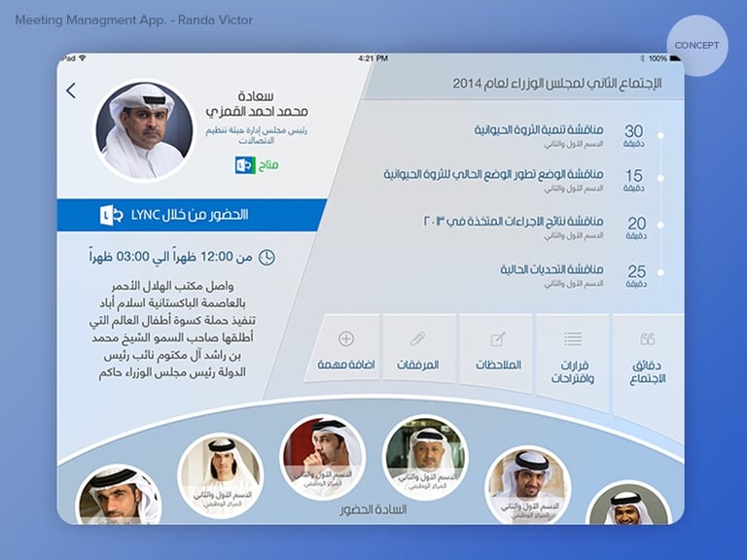Click the quote marks icon for دقائق الاجتماع
The width and height of the screenshot is (747, 560).
[648, 338]
